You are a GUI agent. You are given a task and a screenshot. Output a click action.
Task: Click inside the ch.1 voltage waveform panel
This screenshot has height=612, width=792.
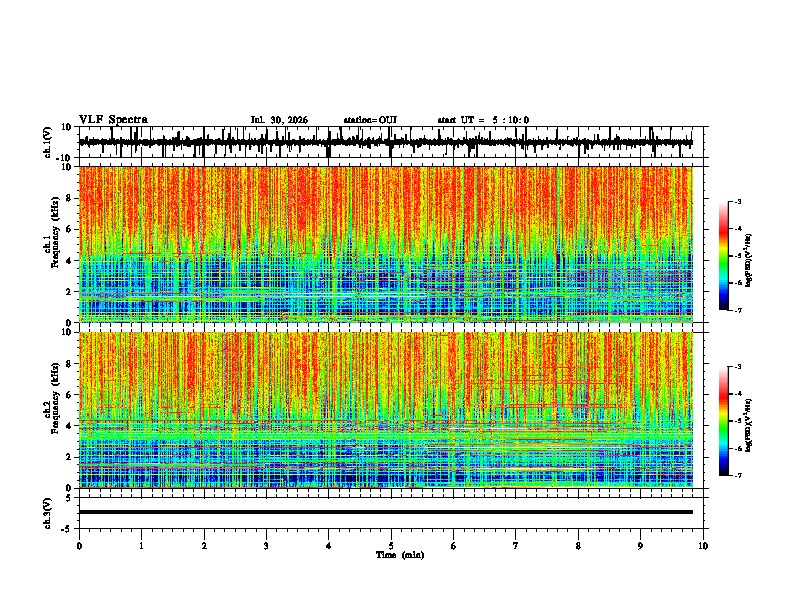pyautogui.click(x=393, y=142)
